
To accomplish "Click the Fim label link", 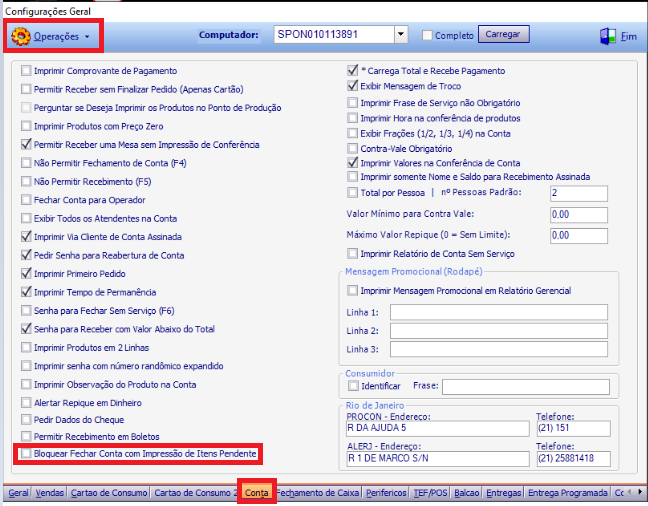I will (x=629, y=37).
